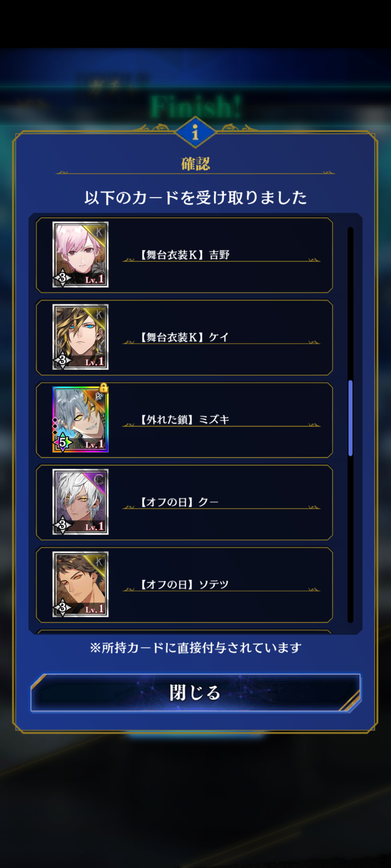Tap the K attribute emblem on ケイ's card
Viewport: 391px width, 868px height.
[99, 315]
